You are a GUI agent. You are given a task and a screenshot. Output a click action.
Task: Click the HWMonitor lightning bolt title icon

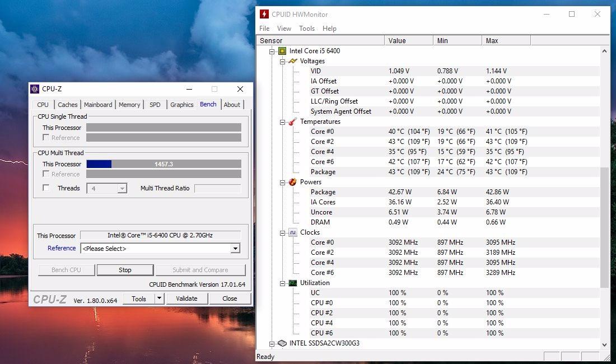(264, 14)
